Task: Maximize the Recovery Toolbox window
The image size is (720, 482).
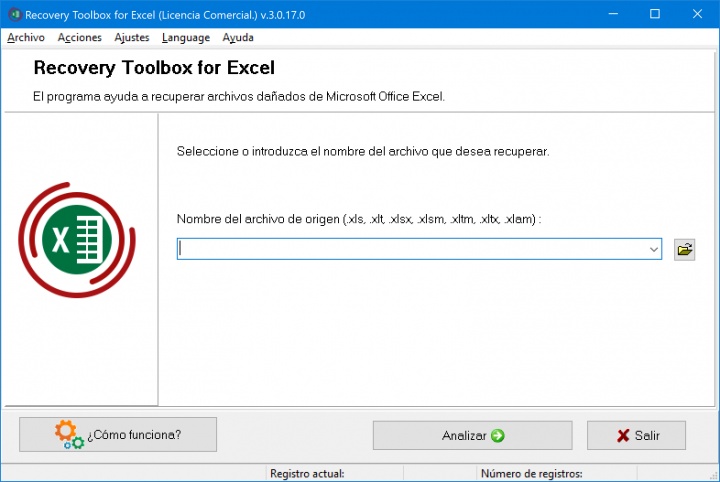Action: 655,14
